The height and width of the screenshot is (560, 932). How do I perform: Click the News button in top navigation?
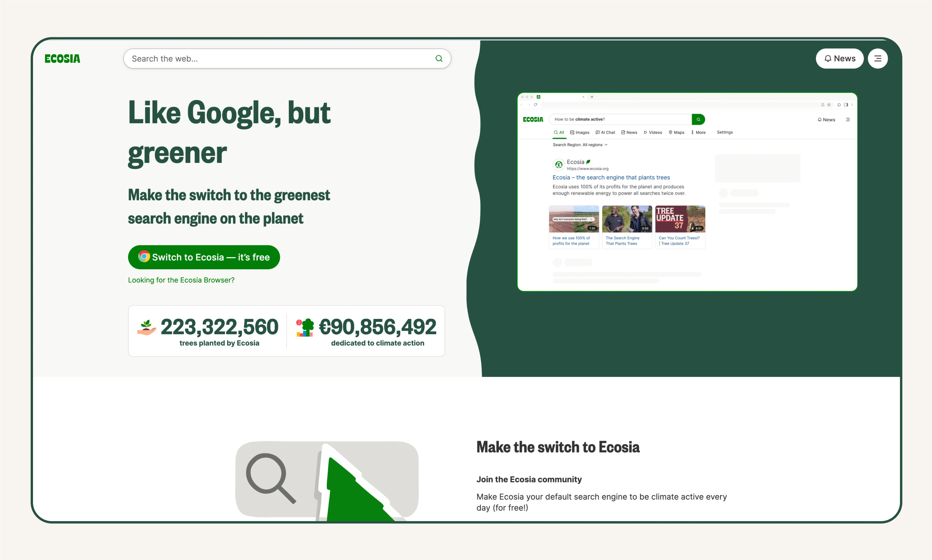pyautogui.click(x=840, y=59)
